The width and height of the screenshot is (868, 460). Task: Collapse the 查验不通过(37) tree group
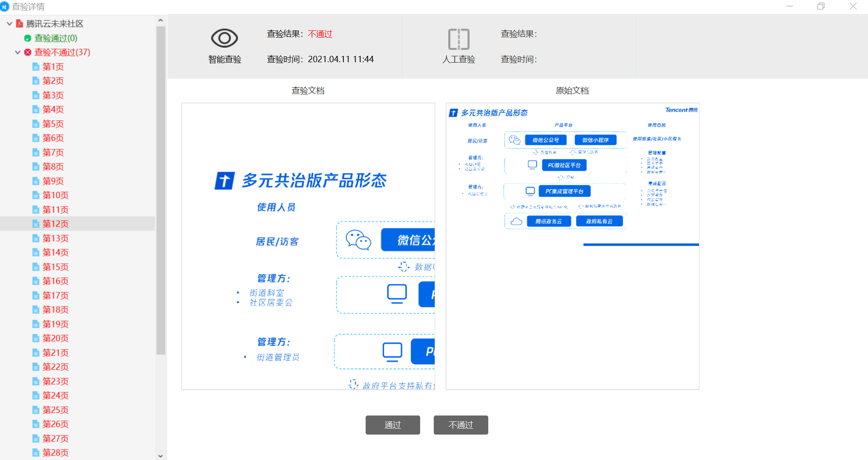[x=18, y=52]
